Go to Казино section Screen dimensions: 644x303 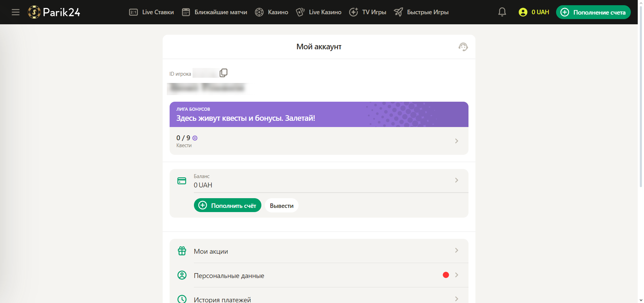pyautogui.click(x=271, y=12)
